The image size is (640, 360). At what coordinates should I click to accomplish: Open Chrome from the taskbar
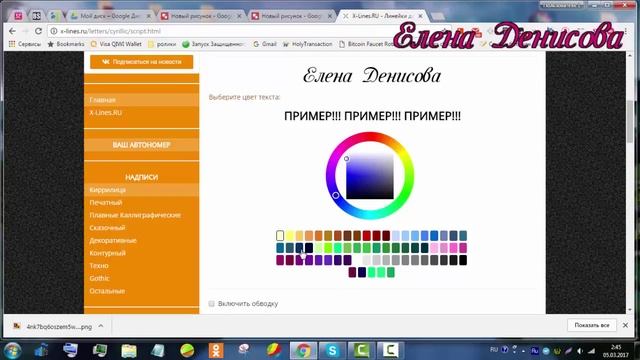(x=303, y=350)
